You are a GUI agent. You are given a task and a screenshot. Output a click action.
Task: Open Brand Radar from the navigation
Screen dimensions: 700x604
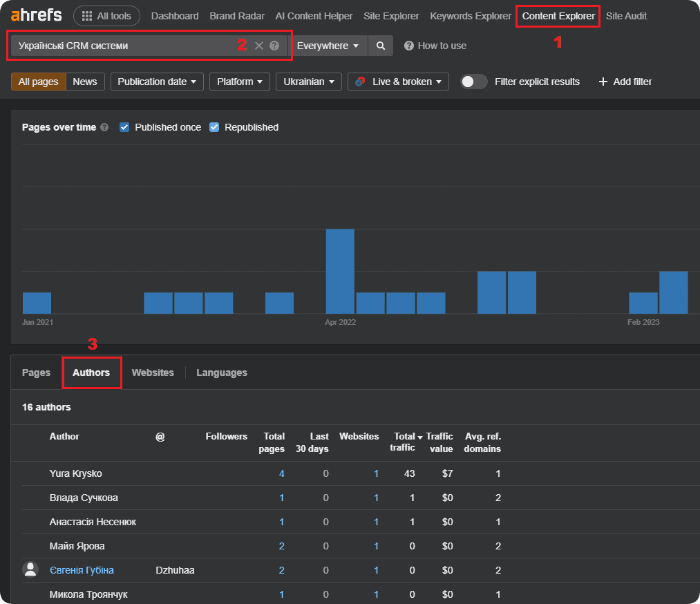237,16
